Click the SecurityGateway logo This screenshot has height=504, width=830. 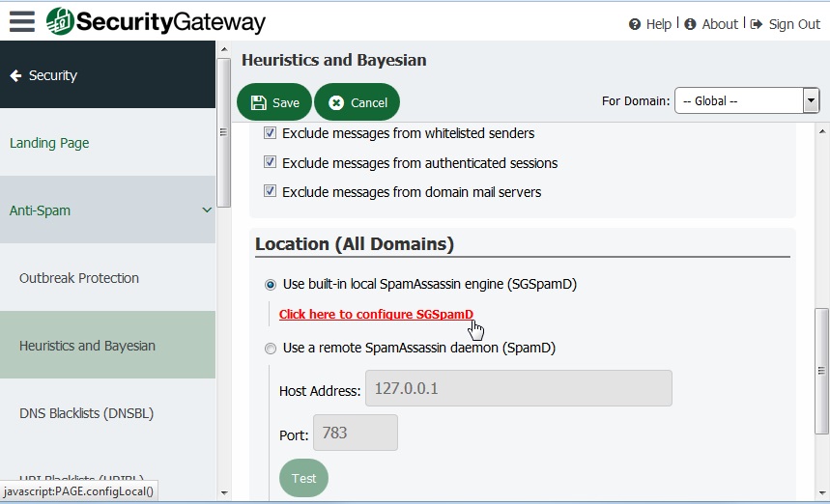pyautogui.click(x=156, y=21)
